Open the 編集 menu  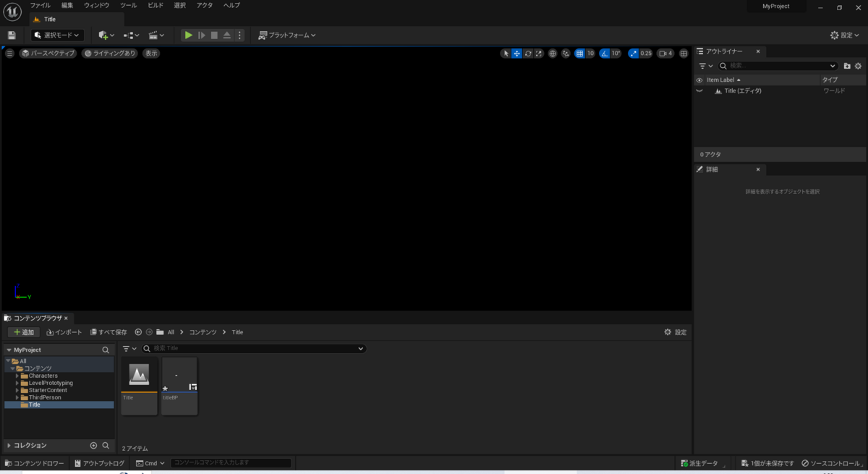pos(67,5)
